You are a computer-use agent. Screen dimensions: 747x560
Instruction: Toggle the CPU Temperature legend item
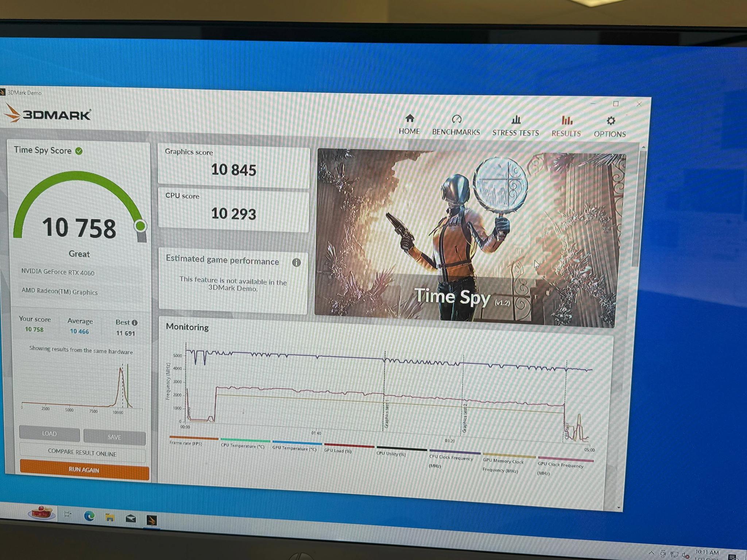(x=244, y=443)
